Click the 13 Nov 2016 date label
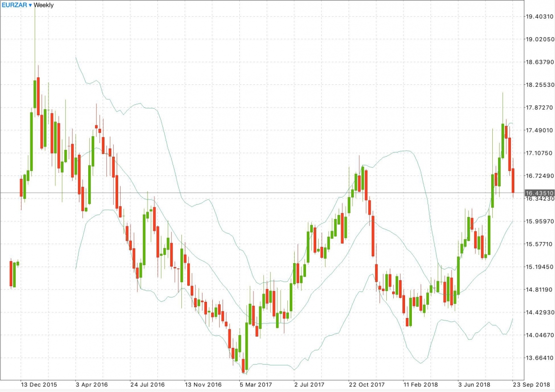This screenshot has height=392, width=555. 203,385
